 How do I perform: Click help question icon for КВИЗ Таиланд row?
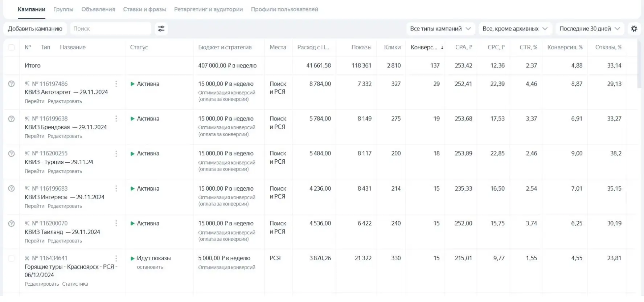(x=12, y=223)
